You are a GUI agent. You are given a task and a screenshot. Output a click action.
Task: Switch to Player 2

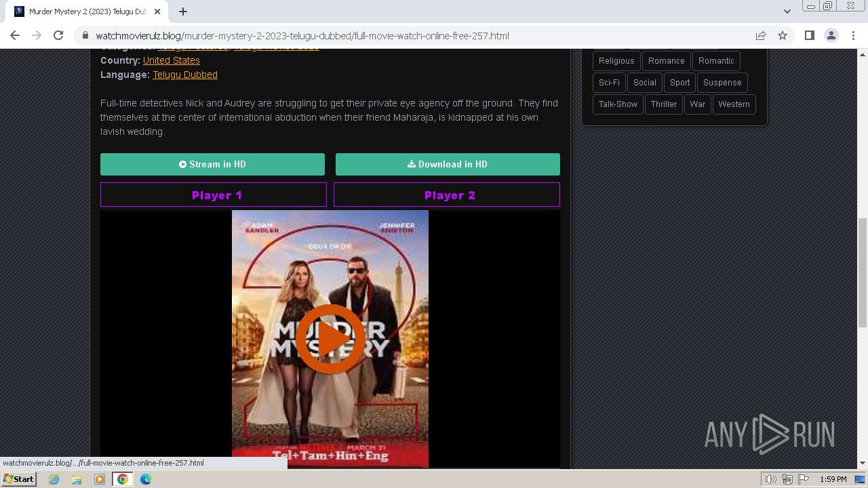447,195
